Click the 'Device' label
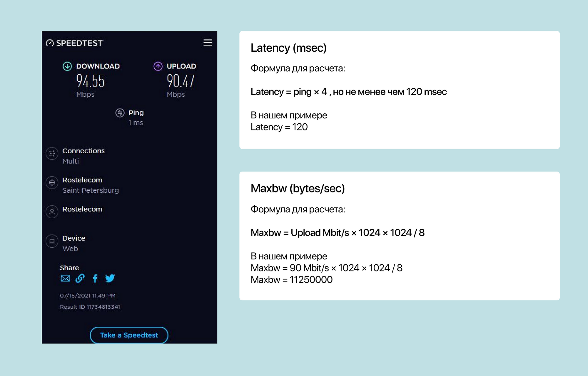This screenshot has width=588, height=376. click(74, 238)
